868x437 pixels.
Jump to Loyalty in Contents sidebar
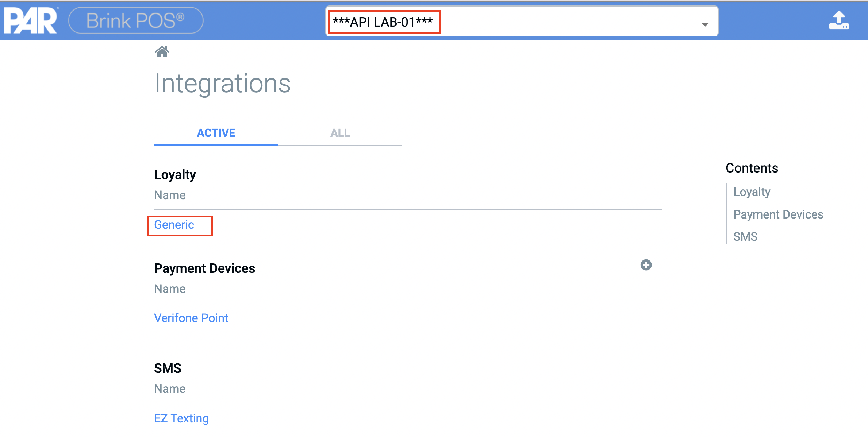[752, 192]
